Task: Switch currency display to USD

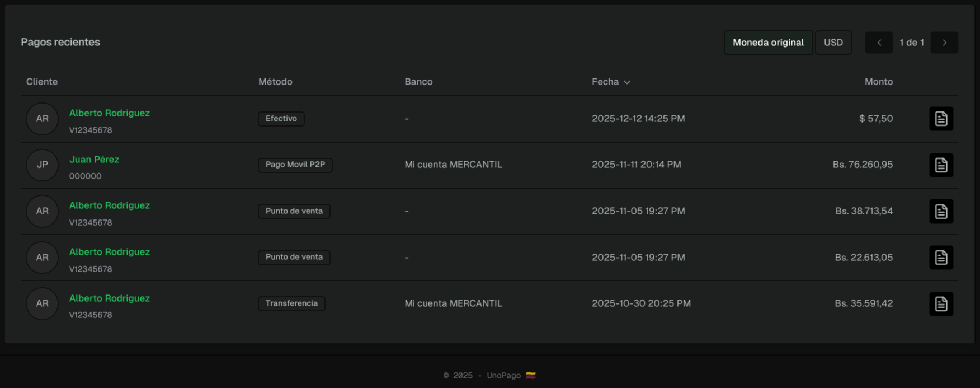Action: 833,43
